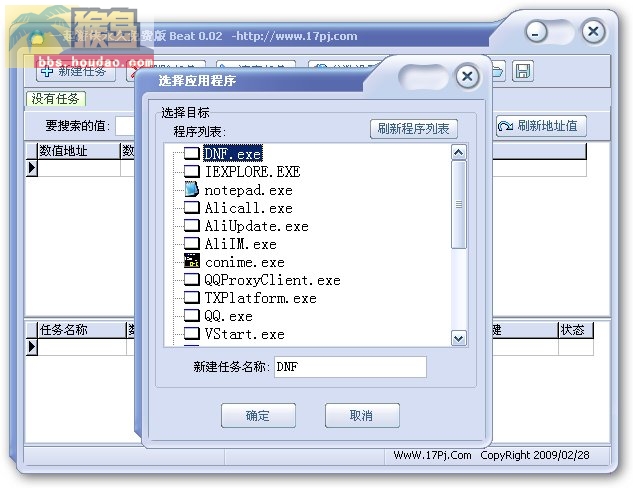Screen dimensions: 633x488
Task: Select Alicall.exe in the program list
Action: coord(249,208)
